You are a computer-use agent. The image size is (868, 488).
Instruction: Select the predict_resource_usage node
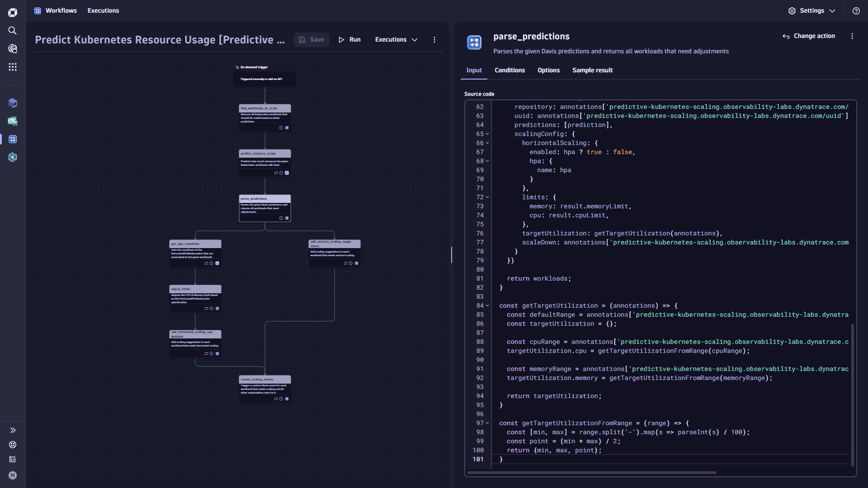coord(265,163)
